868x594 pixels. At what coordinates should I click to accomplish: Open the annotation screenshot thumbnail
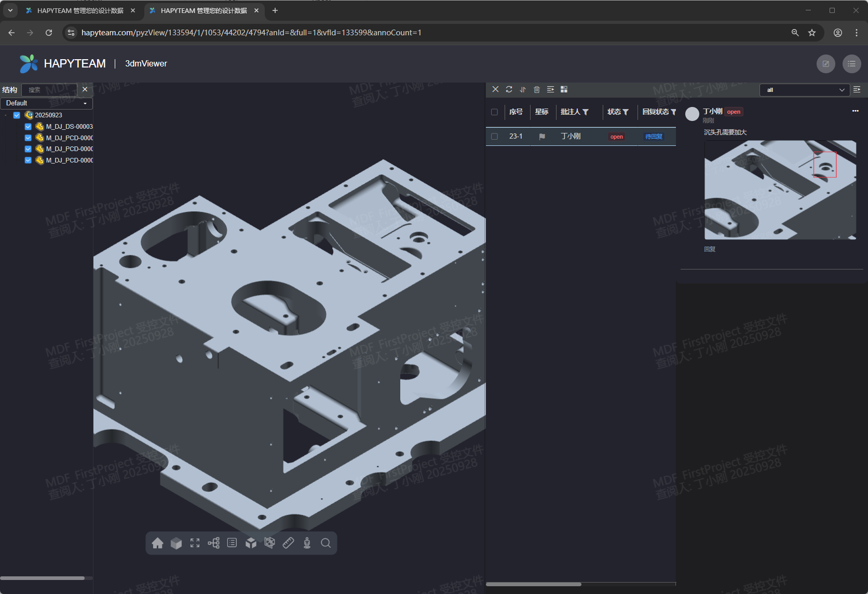(x=780, y=190)
